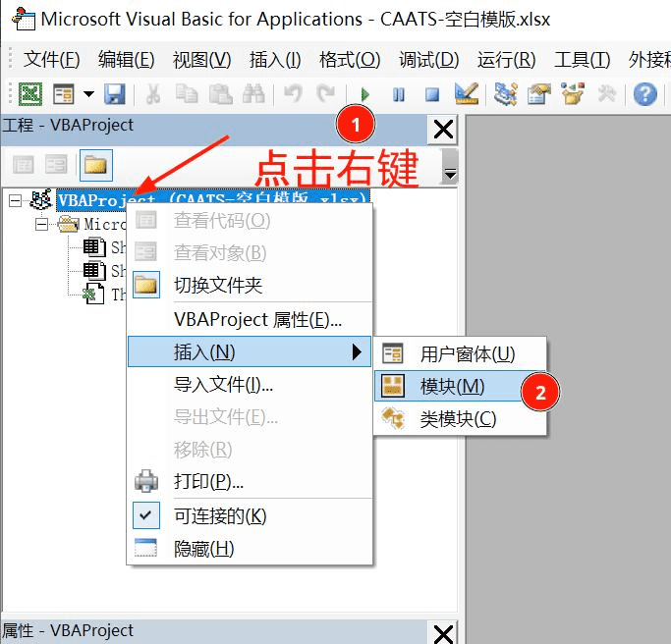The image size is (671, 644).
Task: Click the Cut scissors icon
Action: click(153, 93)
